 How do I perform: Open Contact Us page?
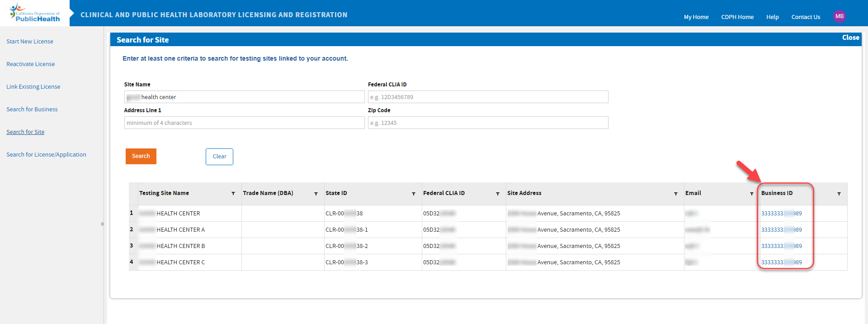pos(806,17)
